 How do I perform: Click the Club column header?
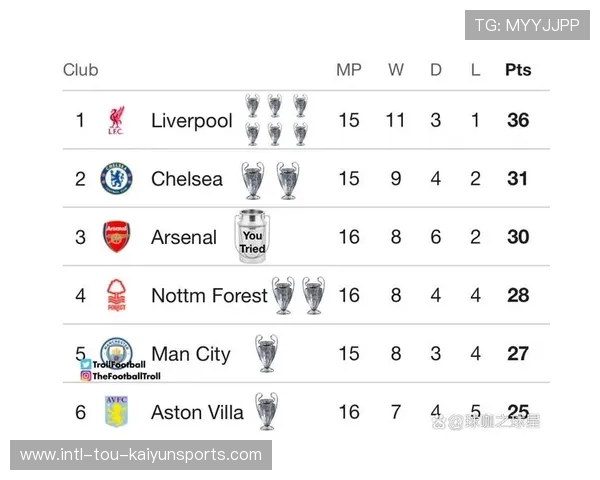pos(80,70)
